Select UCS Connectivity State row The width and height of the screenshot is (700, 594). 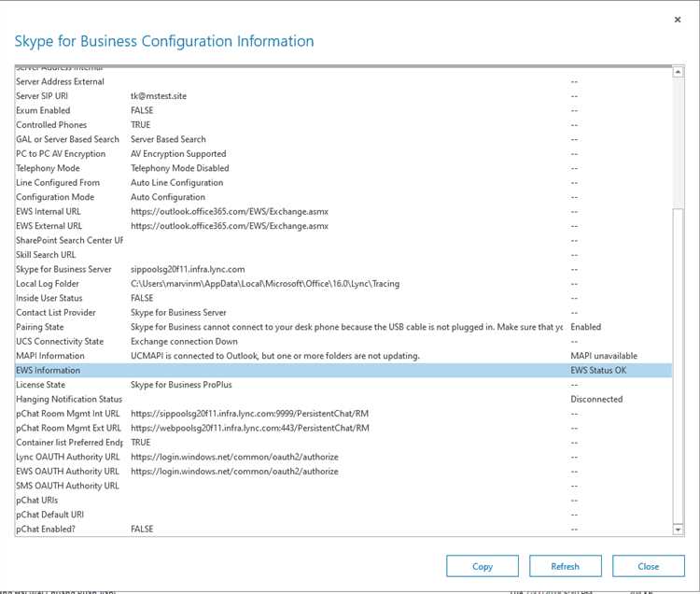343,341
